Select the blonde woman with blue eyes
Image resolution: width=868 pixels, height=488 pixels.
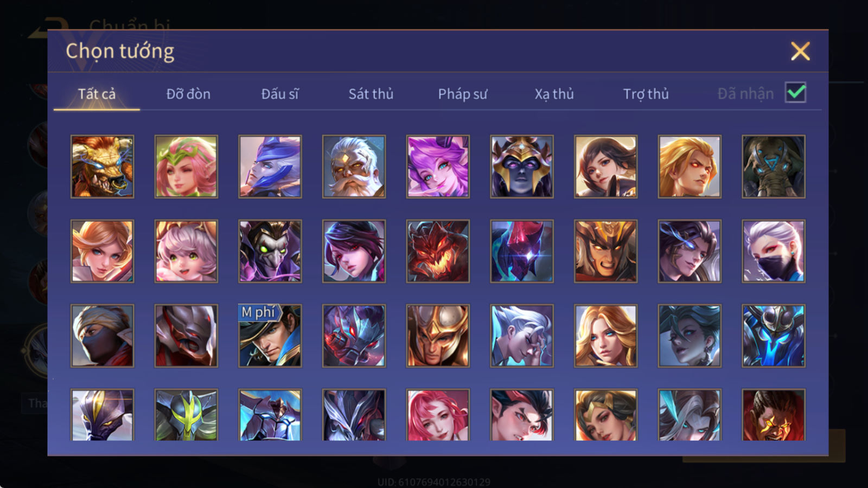(x=605, y=336)
